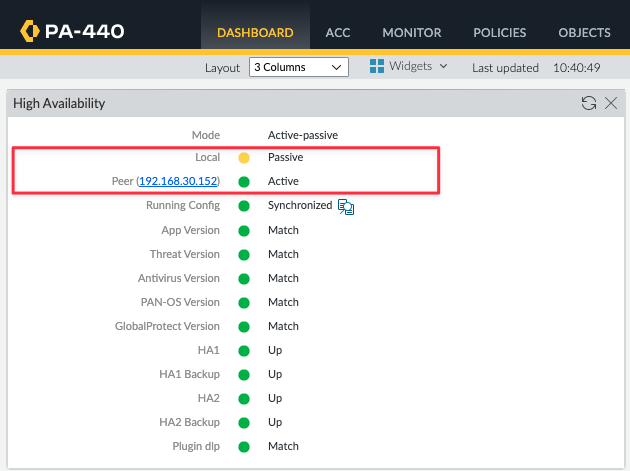Click the chevron arrow in Layout combo box

[x=336, y=67]
